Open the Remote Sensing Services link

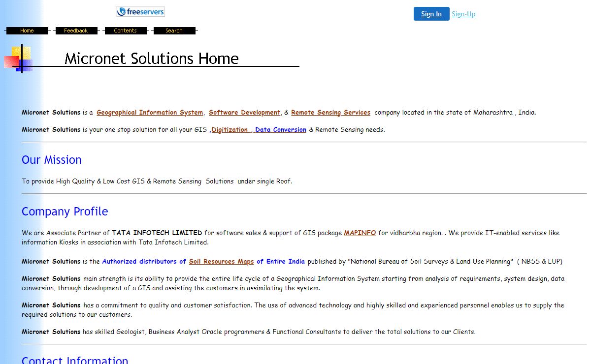pos(330,113)
